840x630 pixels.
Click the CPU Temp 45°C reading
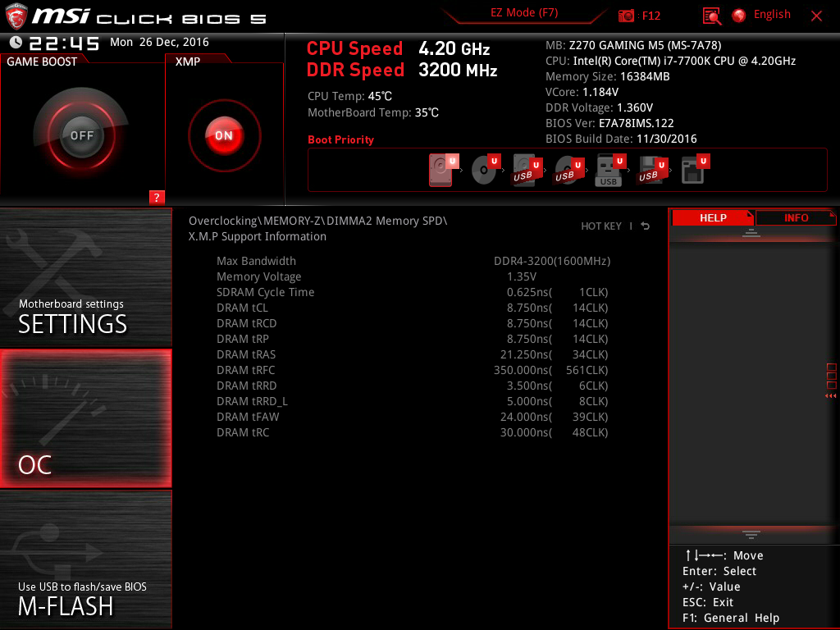349,96
